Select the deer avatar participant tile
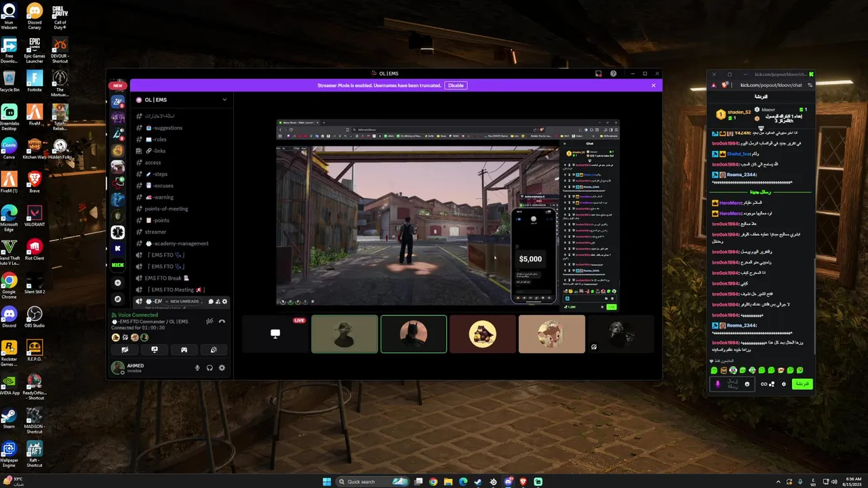Viewport: 868px width, 488px height. click(552, 333)
